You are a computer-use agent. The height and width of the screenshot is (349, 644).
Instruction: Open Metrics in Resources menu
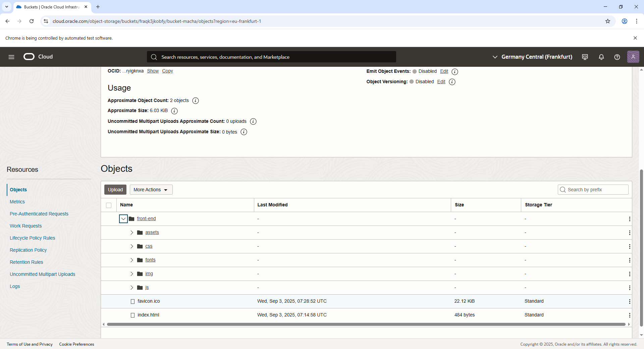click(x=17, y=202)
